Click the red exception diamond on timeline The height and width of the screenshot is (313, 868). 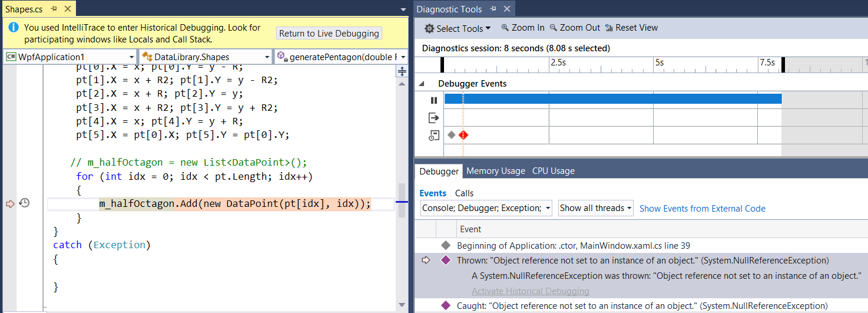point(463,135)
